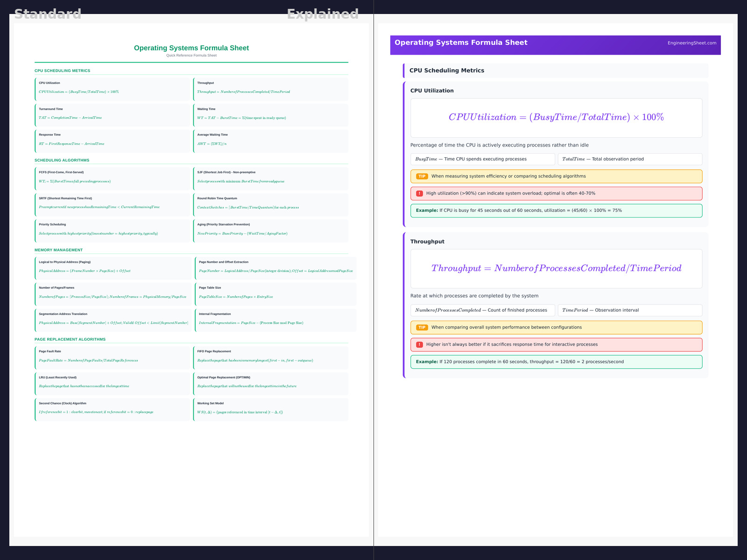Open the EngineeringSheet.com link

coord(691,43)
